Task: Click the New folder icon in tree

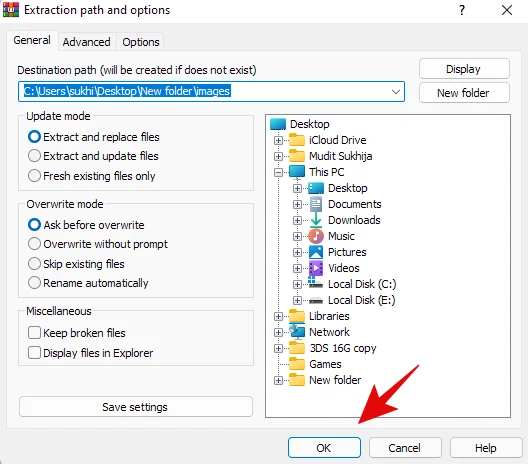Action: point(297,380)
